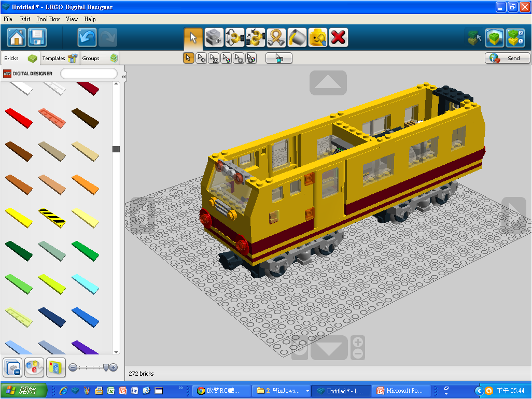Undo the last action
532x399 pixels.
point(87,37)
